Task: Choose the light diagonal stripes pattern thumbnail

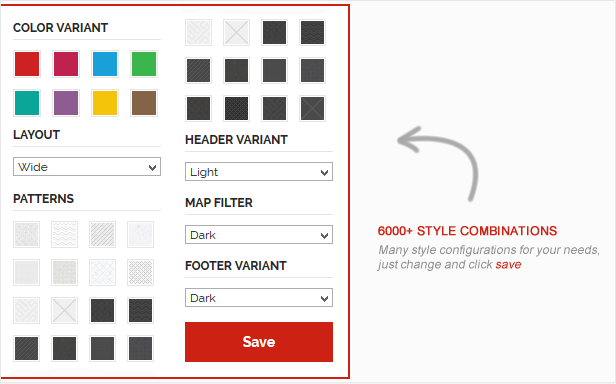Action: pos(103,234)
